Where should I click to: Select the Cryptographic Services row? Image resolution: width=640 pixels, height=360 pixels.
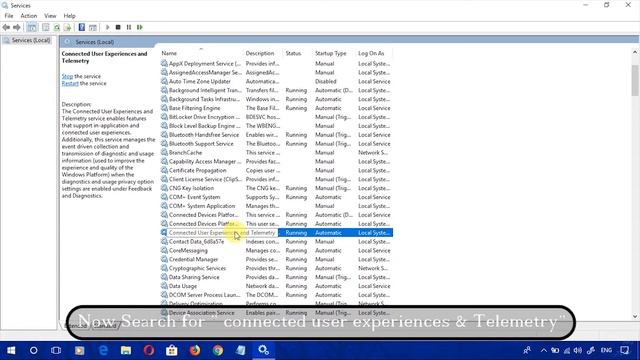[x=276, y=269]
